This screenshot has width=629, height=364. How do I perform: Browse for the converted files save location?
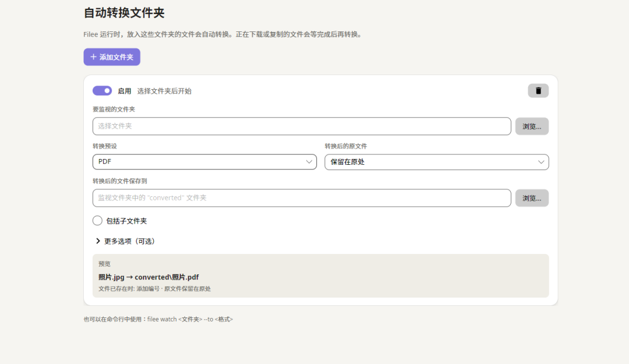(532, 198)
